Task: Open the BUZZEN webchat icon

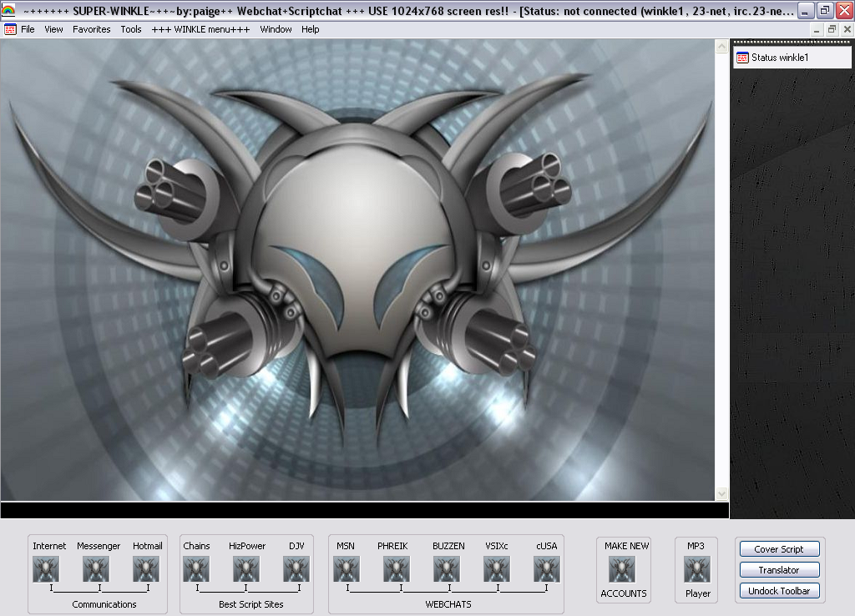Action: (447, 569)
